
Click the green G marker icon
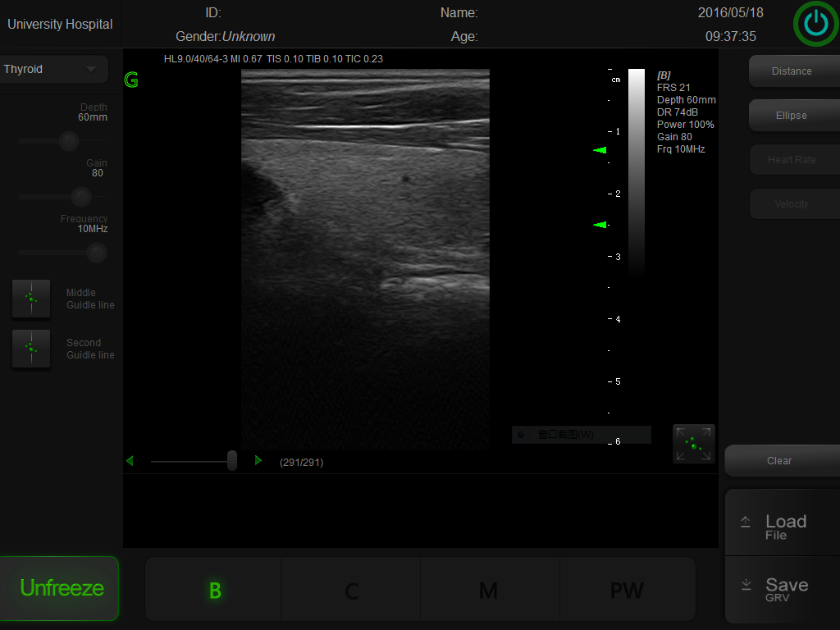tap(131, 80)
